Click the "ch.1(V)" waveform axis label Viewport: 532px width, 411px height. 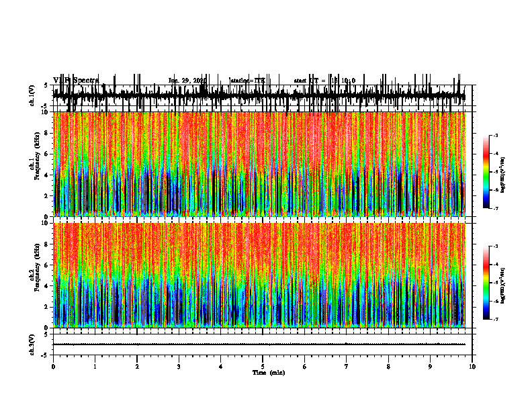[x=32, y=95]
